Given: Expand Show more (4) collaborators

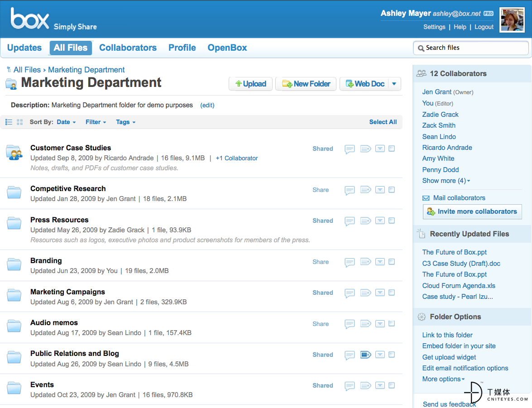Looking at the screenshot, I should pos(446,181).
